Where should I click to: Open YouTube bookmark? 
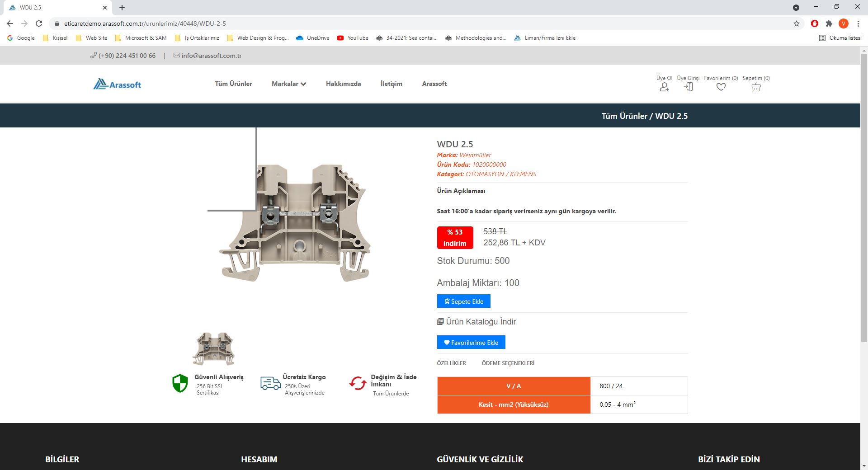(353, 38)
